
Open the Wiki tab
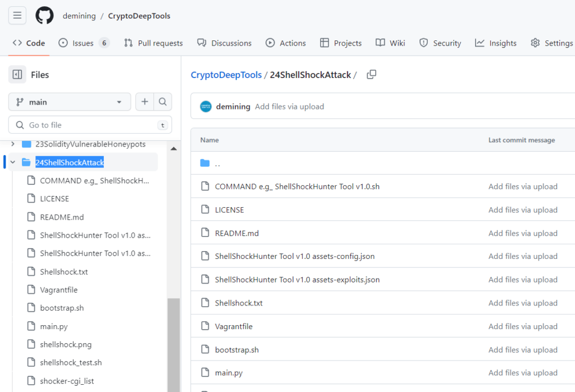coord(391,43)
